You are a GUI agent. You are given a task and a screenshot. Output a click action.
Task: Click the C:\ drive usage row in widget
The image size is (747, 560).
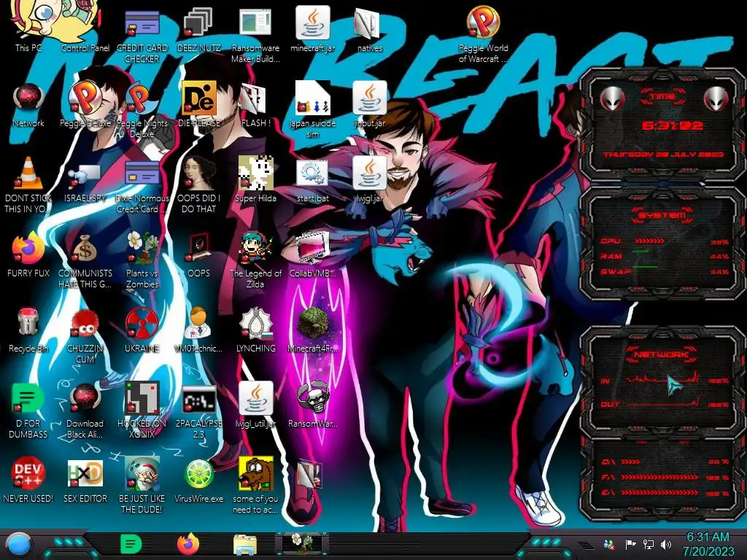(x=665, y=462)
